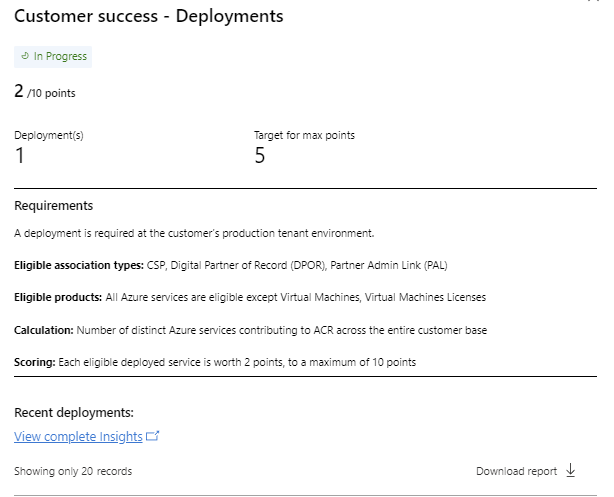The width and height of the screenshot is (614, 497).
Task: Click the Customer success - Deployments title
Action: 149,16
